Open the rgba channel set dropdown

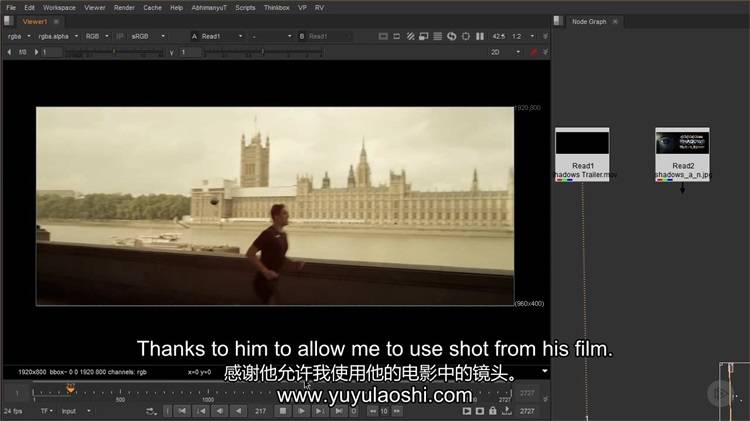(19, 36)
